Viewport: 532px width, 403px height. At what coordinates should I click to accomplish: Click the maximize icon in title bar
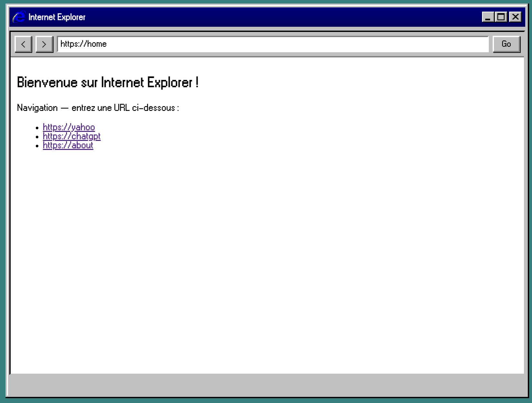[x=500, y=17]
